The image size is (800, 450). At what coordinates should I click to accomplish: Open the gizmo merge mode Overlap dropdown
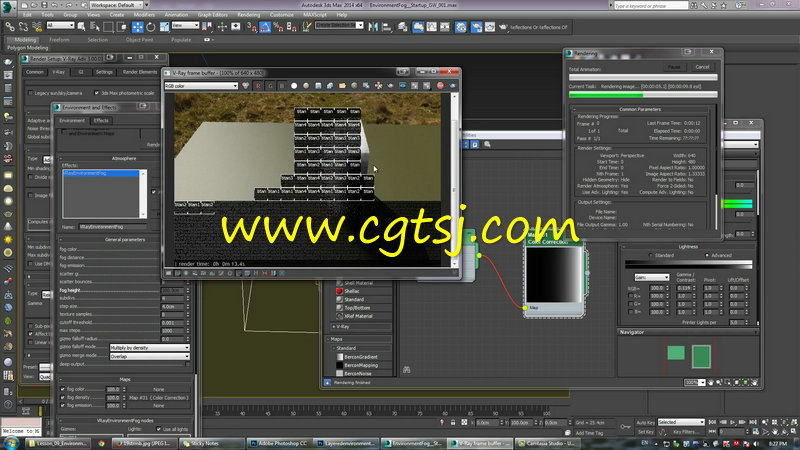pos(149,356)
